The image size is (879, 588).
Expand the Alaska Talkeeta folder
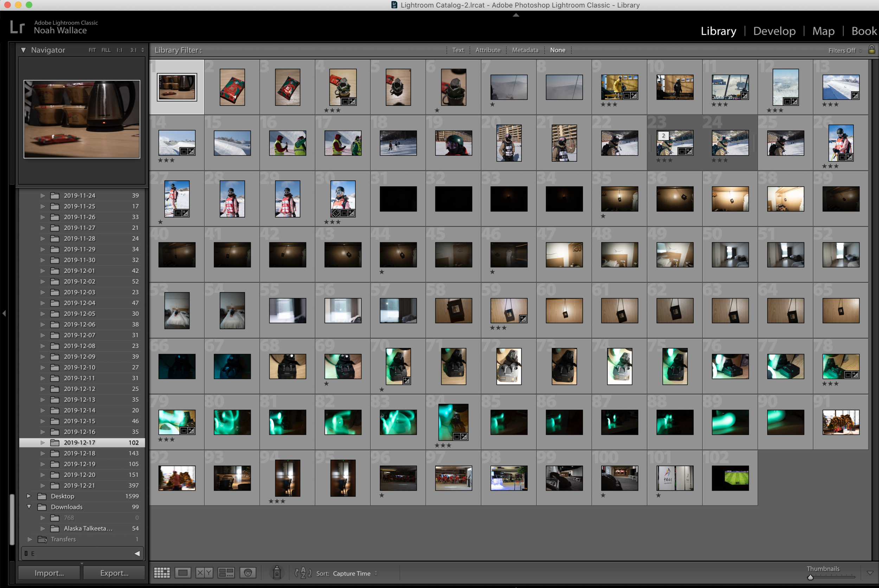pos(43,528)
